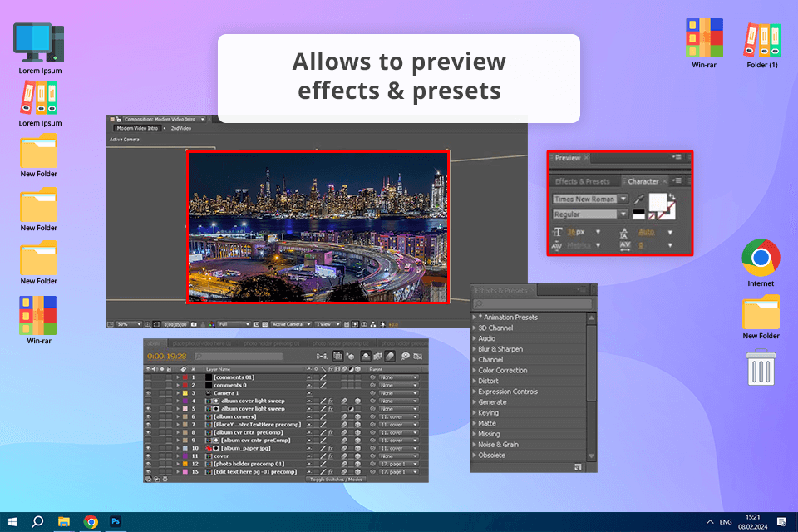Expand the Animation Presets category
The width and height of the screenshot is (798, 532).
(x=475, y=318)
